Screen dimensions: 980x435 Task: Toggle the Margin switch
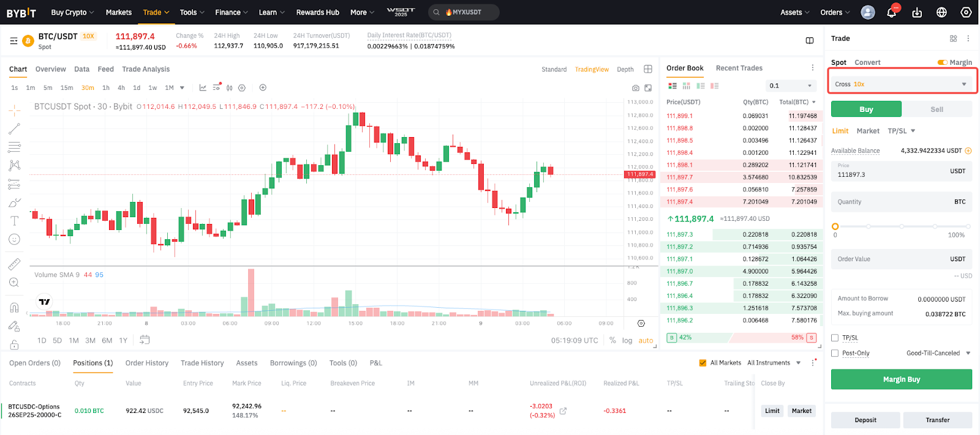pyautogui.click(x=942, y=62)
